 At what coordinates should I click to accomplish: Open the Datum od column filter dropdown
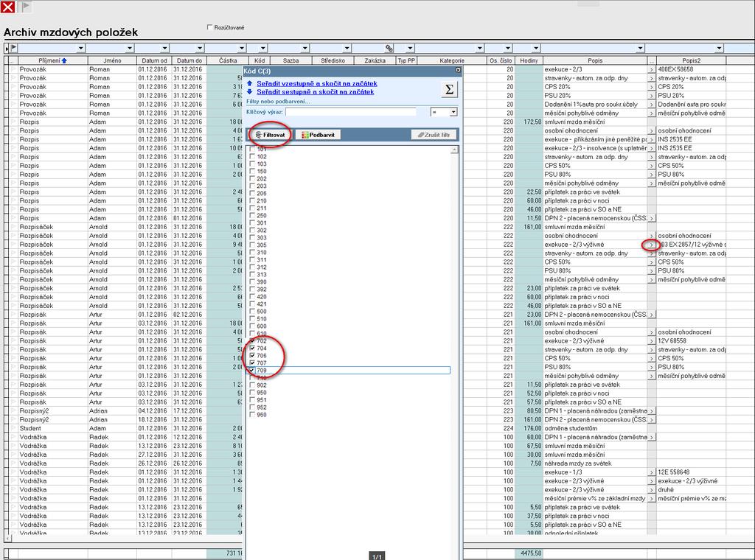[164, 48]
